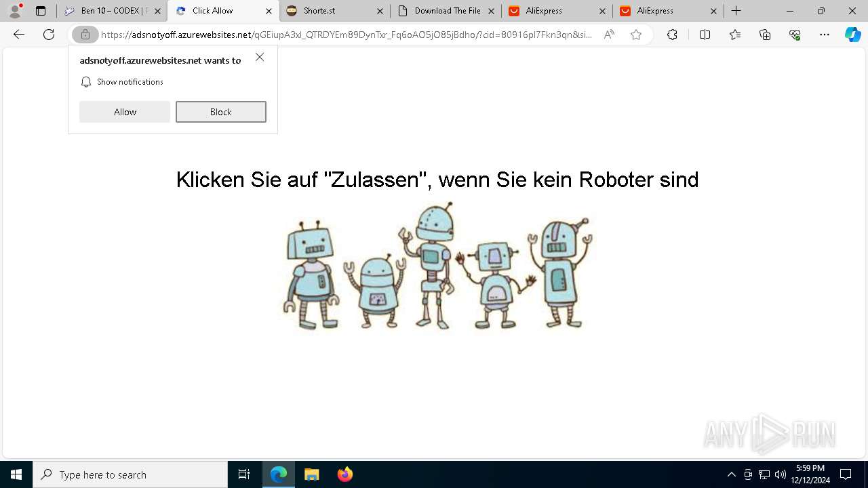
Task: Close the Ben 10 – CODEX tab
Action: point(157,11)
